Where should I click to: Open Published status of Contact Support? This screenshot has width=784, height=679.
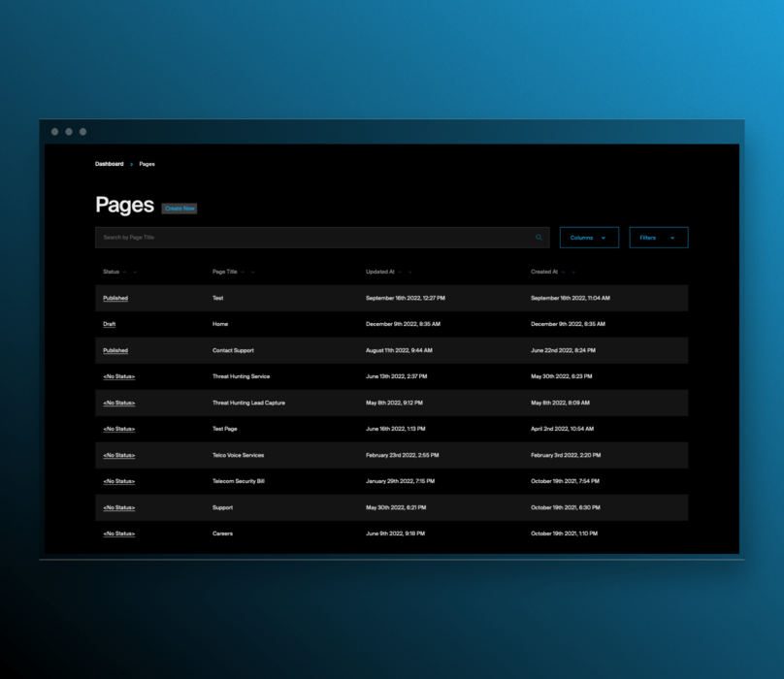115,350
